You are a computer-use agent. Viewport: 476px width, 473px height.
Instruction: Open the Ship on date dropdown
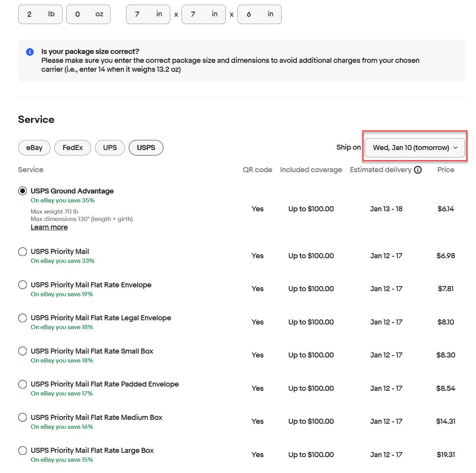(415, 148)
